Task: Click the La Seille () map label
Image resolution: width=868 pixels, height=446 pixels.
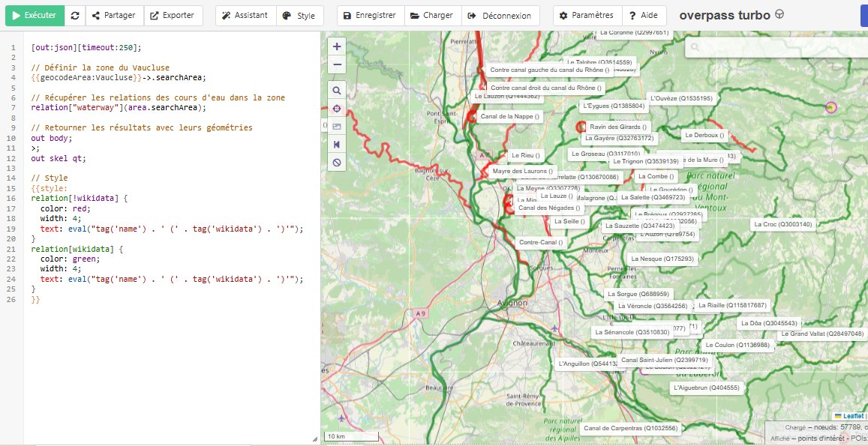Action: (569, 222)
